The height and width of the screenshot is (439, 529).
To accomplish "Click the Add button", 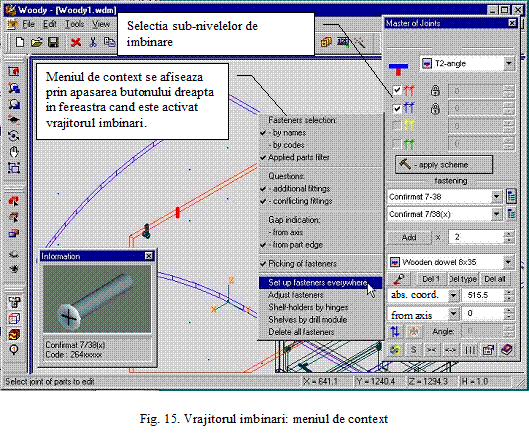I will (409, 238).
